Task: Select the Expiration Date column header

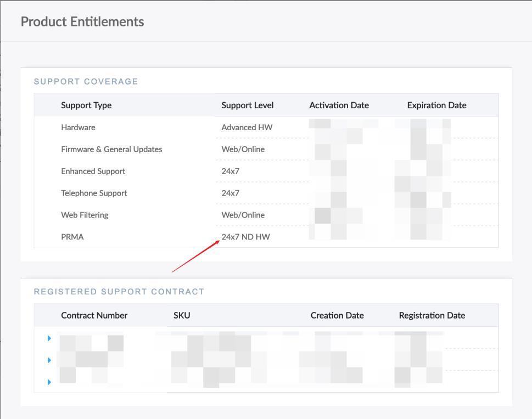Action: [x=436, y=105]
